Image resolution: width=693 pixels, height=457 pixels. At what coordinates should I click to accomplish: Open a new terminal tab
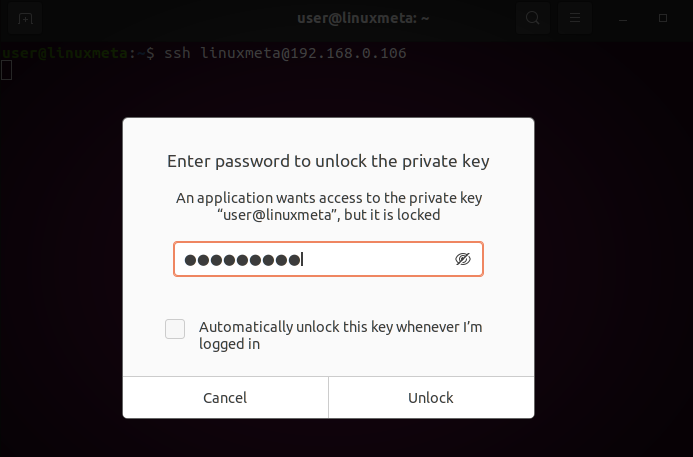pyautogui.click(x=25, y=19)
